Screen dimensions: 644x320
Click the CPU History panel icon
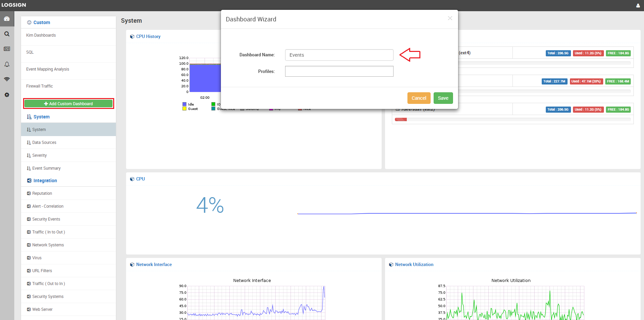pos(132,36)
